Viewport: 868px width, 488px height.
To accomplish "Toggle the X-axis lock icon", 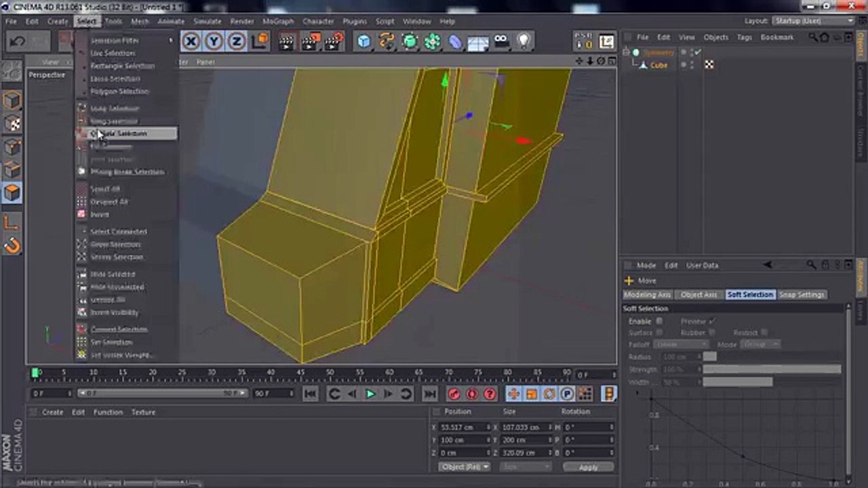I will tap(191, 42).
